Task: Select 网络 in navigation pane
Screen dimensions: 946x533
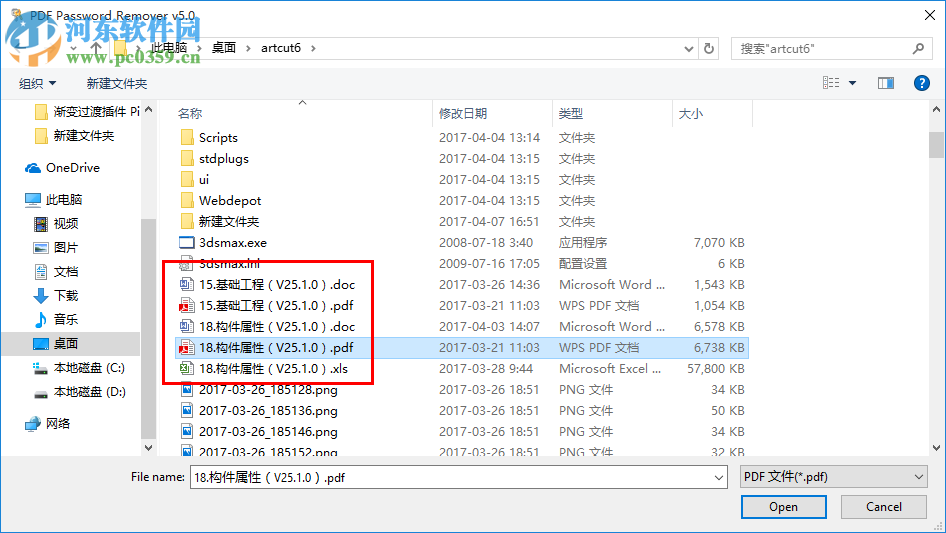Action: [47, 424]
